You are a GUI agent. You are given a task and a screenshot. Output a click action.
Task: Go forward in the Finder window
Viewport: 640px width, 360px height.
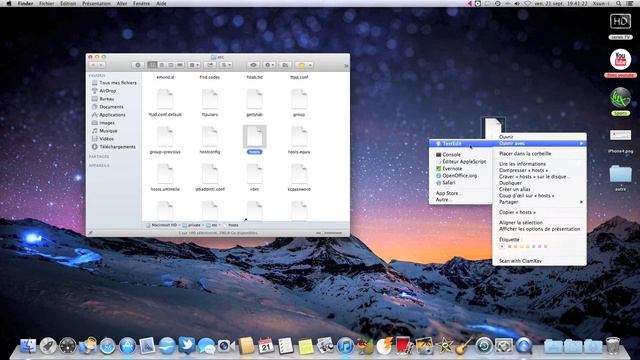pyautogui.click(x=101, y=65)
